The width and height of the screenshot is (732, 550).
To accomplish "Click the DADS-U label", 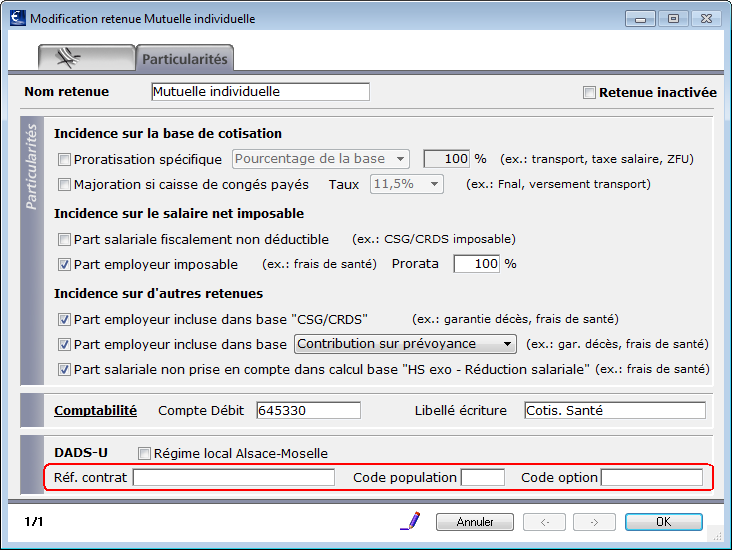I will pyautogui.click(x=81, y=453).
